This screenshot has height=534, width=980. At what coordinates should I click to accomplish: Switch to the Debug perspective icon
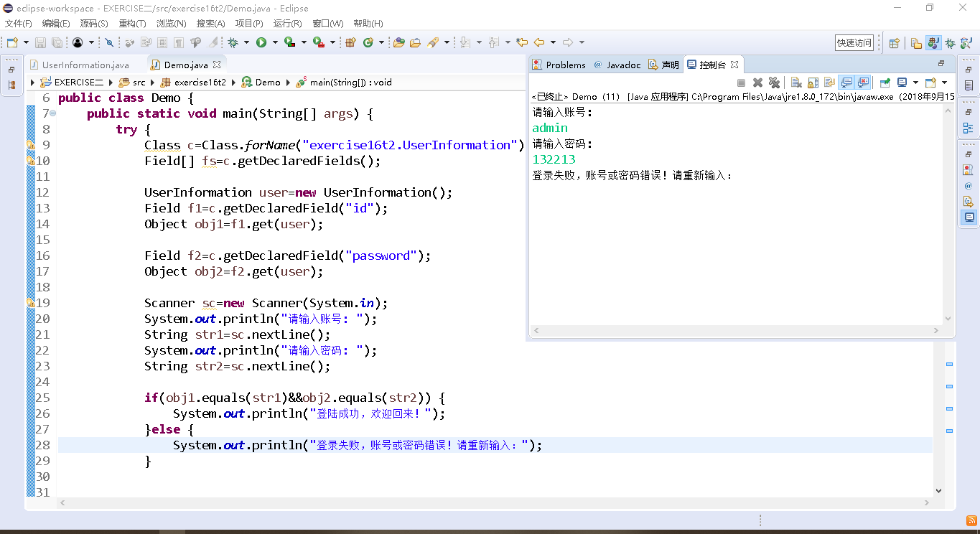pos(950,43)
